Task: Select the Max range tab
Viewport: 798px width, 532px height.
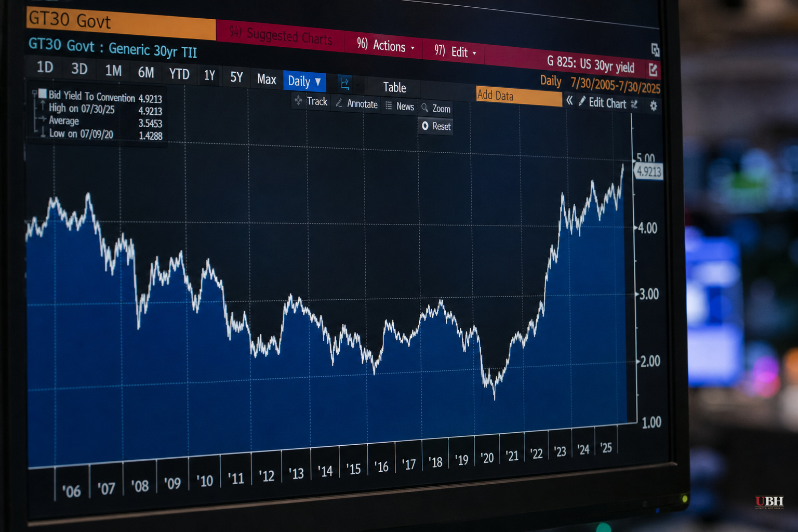Action: (267, 79)
